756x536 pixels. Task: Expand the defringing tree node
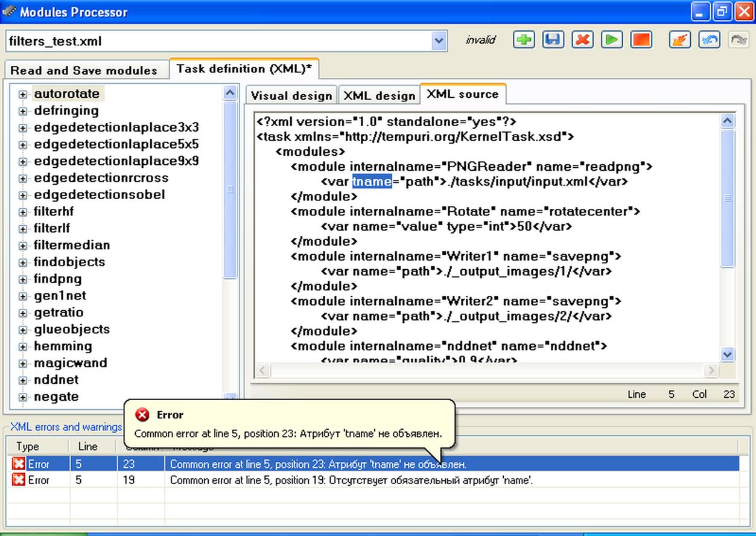(x=23, y=112)
